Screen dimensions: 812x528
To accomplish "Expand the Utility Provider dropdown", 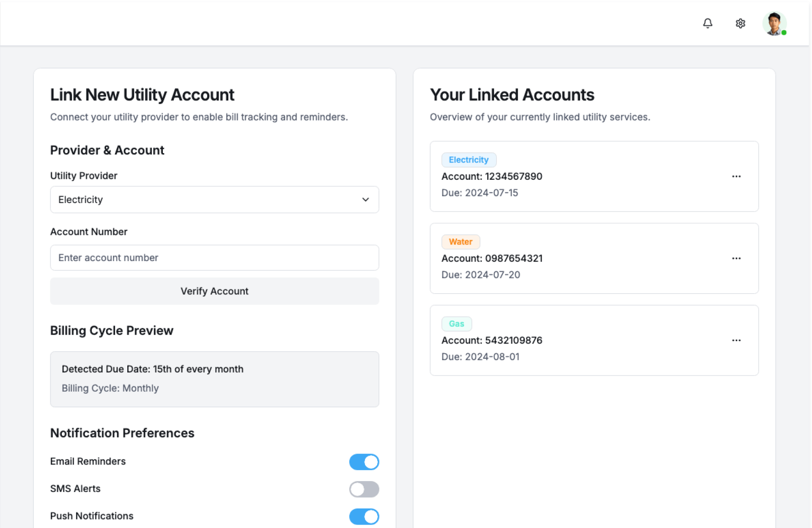I will point(214,200).
